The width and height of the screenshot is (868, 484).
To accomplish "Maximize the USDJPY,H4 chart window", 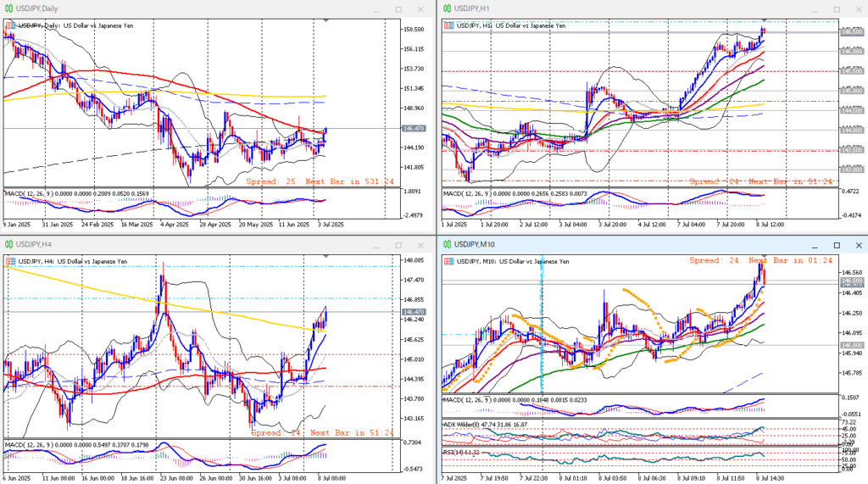I will coord(398,245).
